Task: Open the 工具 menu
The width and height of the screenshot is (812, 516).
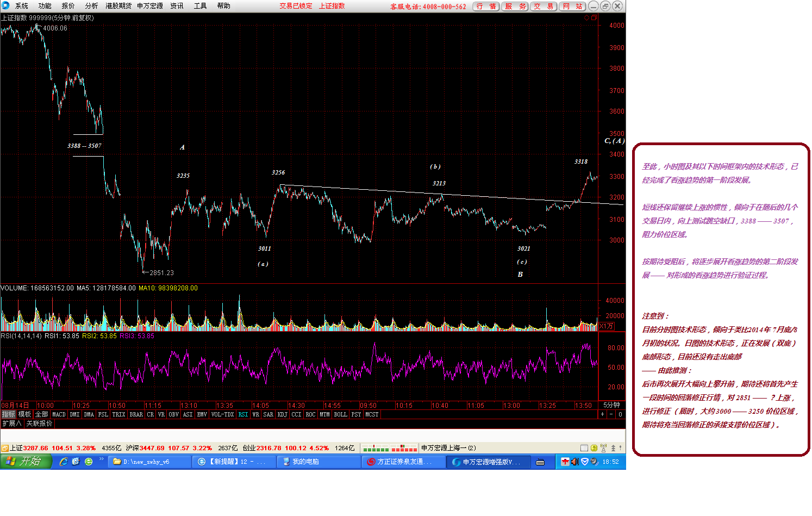Action: pyautogui.click(x=200, y=6)
